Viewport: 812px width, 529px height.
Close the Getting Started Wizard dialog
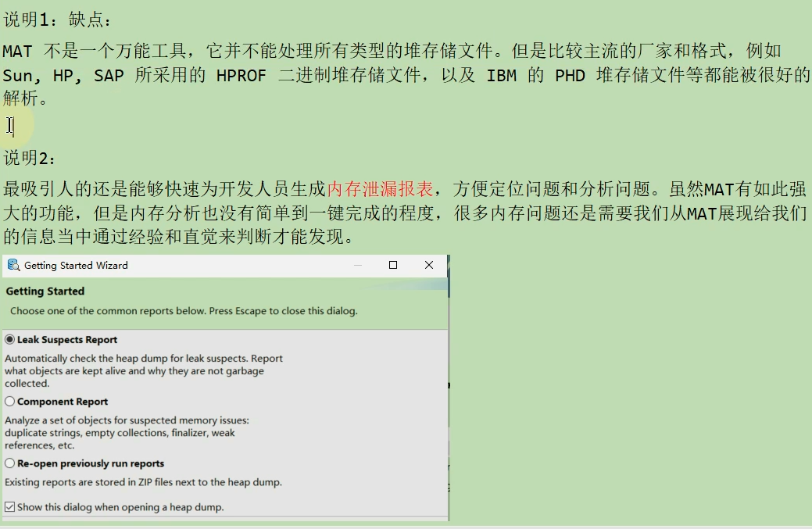tap(429, 265)
